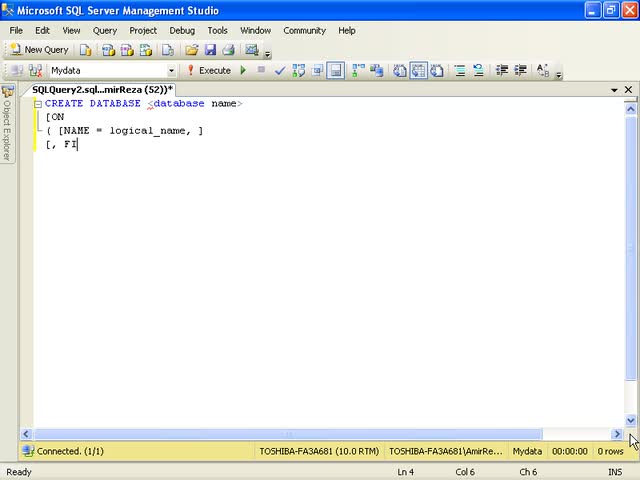
Task: Comment out the selected lines
Action: pyautogui.click(x=460, y=71)
